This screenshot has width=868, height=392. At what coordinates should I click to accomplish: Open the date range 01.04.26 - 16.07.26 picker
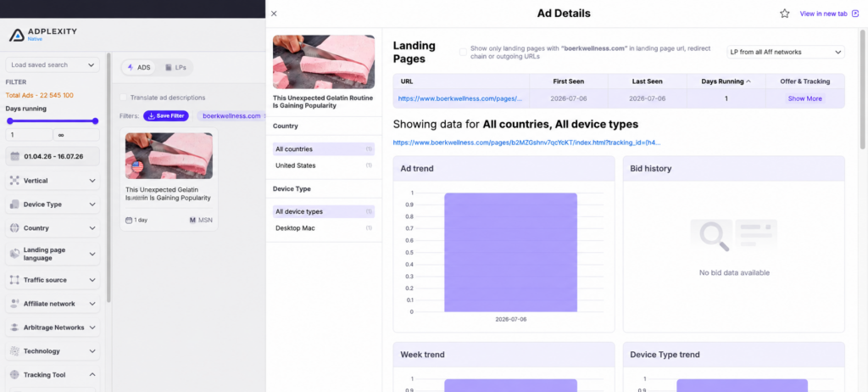click(x=53, y=156)
